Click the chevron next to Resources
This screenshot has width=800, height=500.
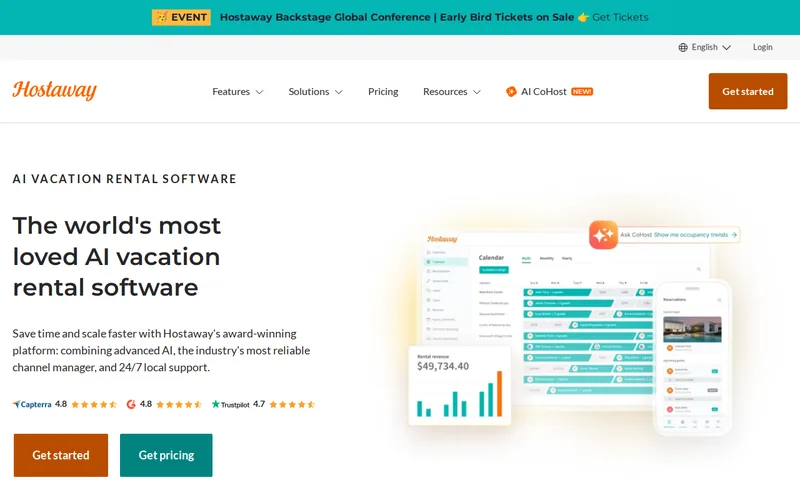coord(477,92)
